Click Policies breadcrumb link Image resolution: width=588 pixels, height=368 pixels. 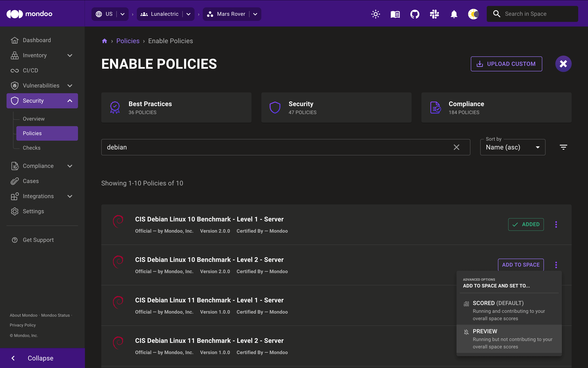tap(128, 41)
